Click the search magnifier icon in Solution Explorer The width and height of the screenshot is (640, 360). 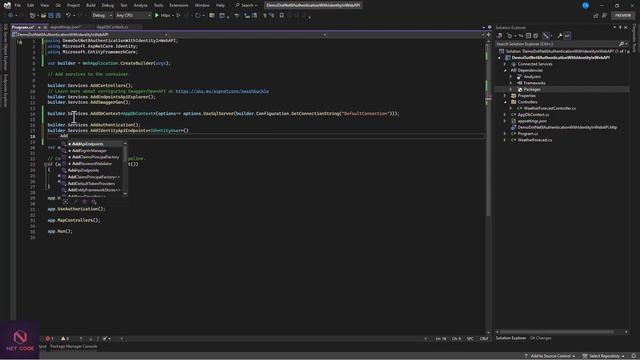[621, 44]
